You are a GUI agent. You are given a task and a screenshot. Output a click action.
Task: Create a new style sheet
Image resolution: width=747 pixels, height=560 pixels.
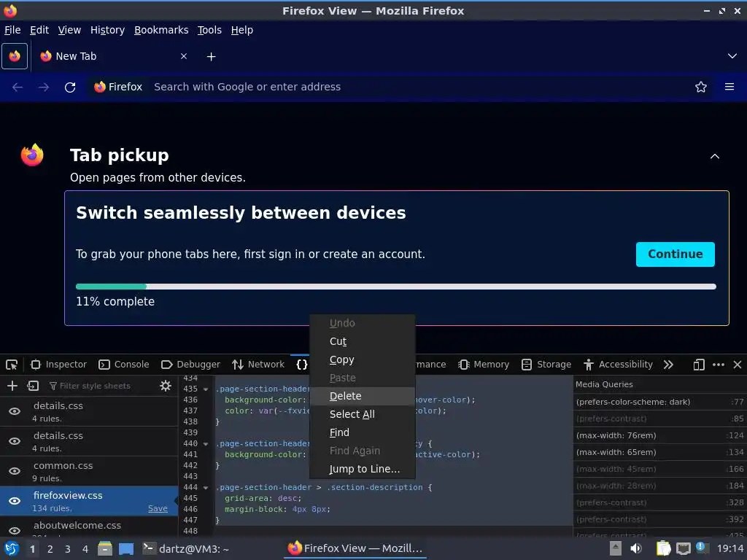[x=12, y=386]
